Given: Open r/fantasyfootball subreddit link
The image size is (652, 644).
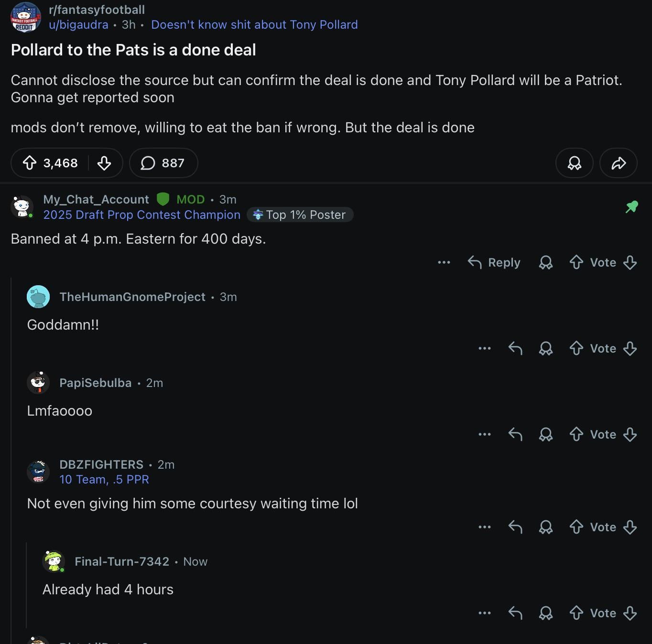Looking at the screenshot, I should pos(97,10).
